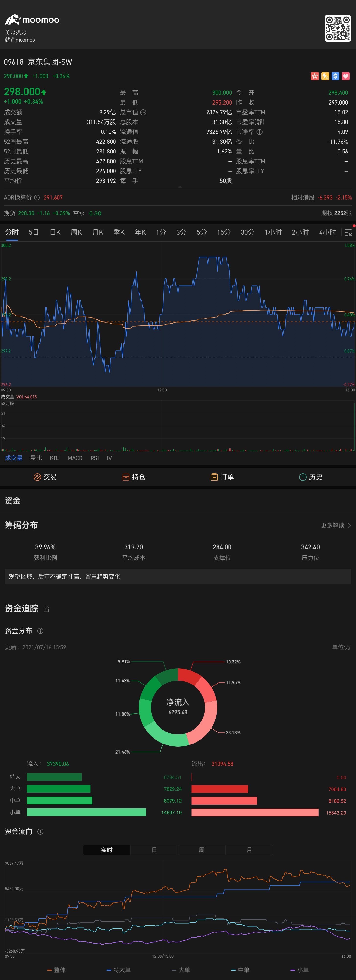356x980 pixels.
Task: Click the share icon beside 资金追踪
Action: click(46, 609)
